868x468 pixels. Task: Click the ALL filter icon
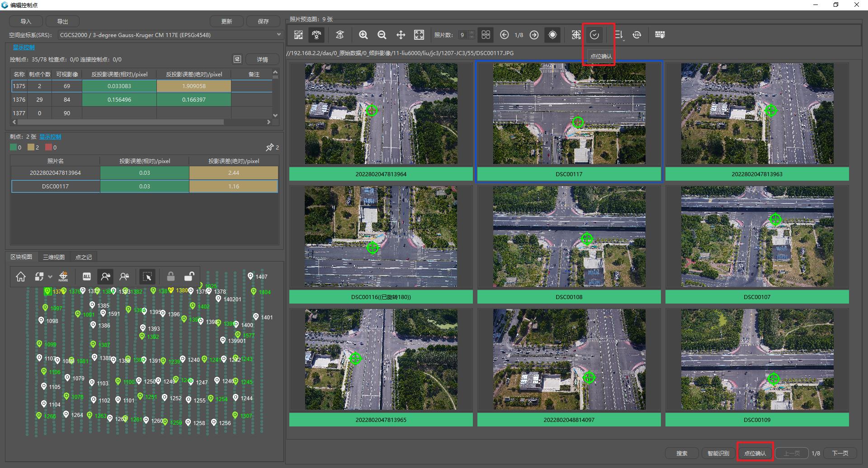click(x=87, y=276)
